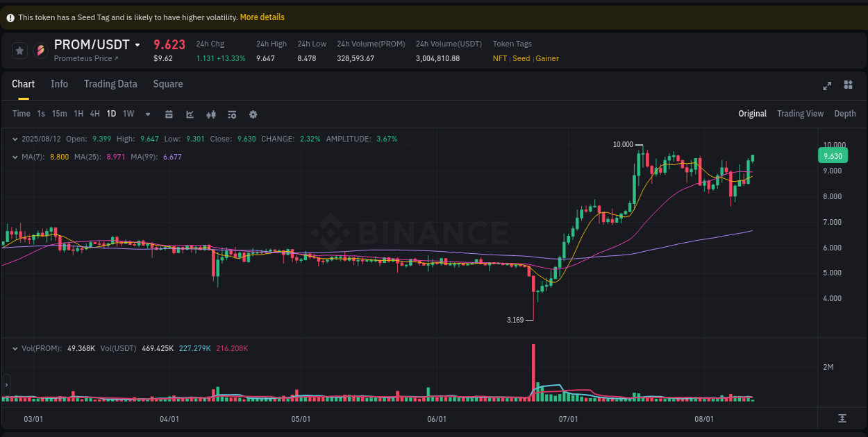The width and height of the screenshot is (868, 437).
Task: Switch to the Trading Data tab
Action: coord(110,84)
